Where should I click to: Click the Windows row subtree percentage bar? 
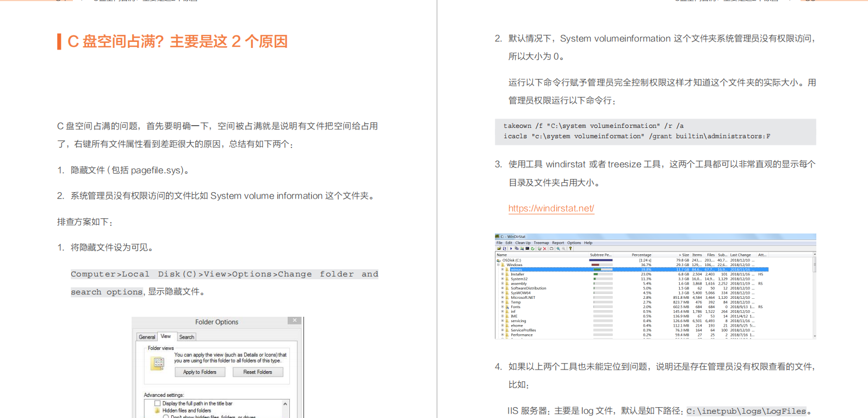click(x=602, y=265)
